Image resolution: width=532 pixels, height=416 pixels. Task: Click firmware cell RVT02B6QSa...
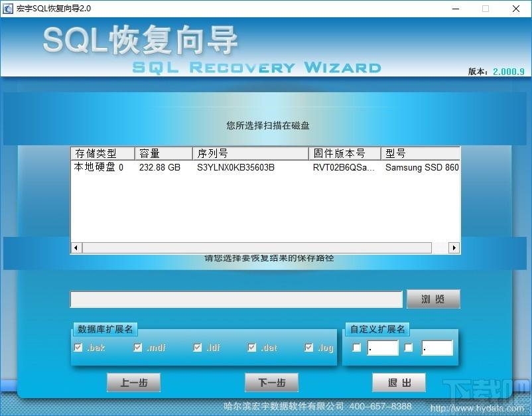pos(344,167)
